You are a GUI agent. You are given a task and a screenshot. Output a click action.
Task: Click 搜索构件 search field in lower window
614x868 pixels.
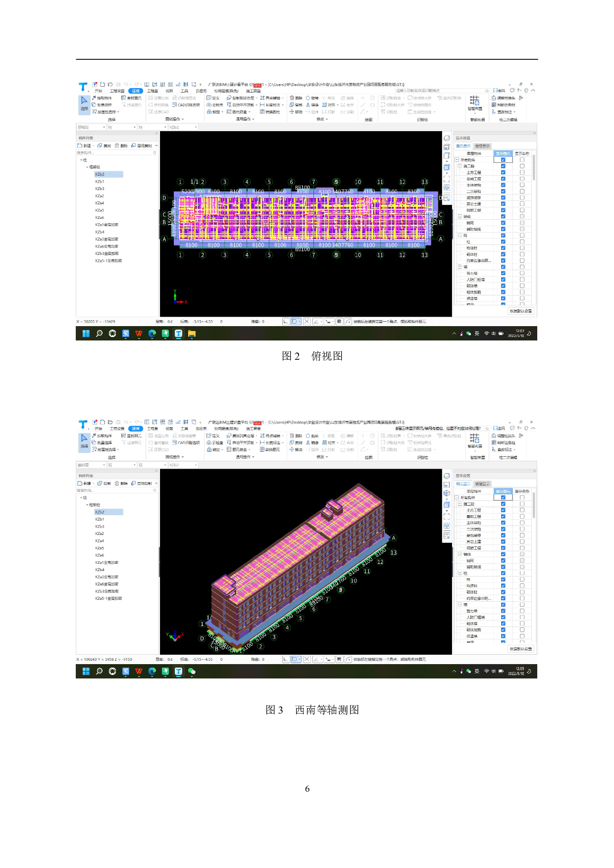[x=114, y=490]
